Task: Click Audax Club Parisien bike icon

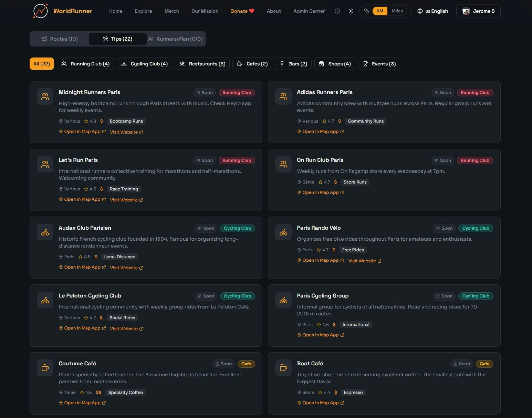Action: coord(45,232)
